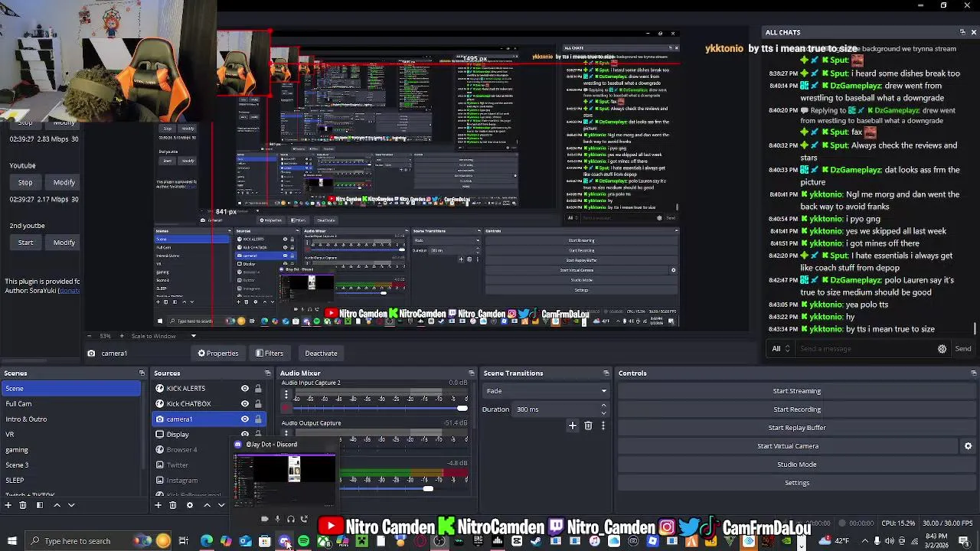This screenshot has width=980, height=551.
Task: Open camera1 Properties
Action: click(218, 354)
